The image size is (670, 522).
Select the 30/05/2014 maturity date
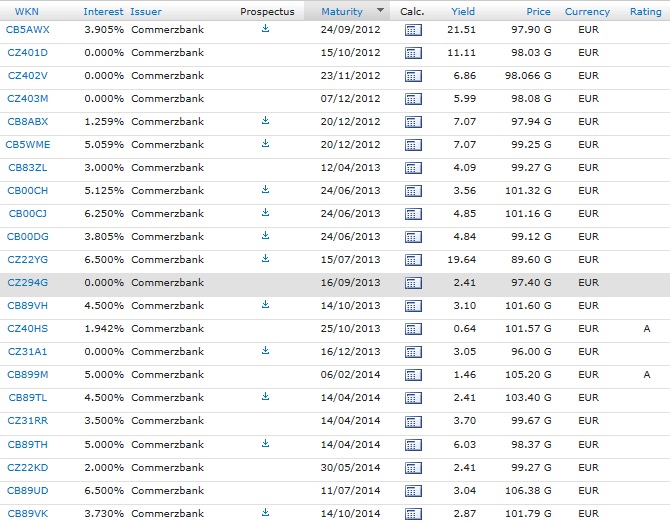350,467
